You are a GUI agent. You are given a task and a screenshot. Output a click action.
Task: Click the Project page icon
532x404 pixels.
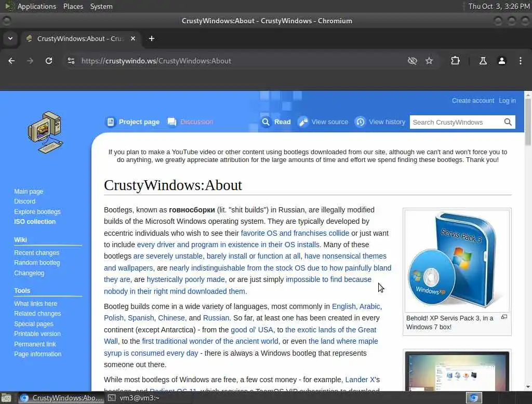[x=111, y=122]
